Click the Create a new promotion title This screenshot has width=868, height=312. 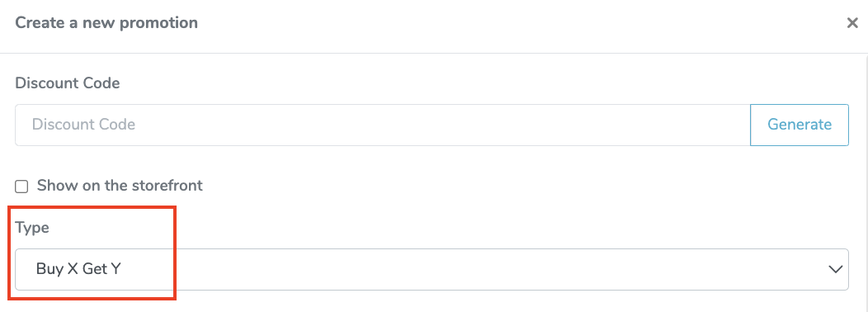(106, 23)
